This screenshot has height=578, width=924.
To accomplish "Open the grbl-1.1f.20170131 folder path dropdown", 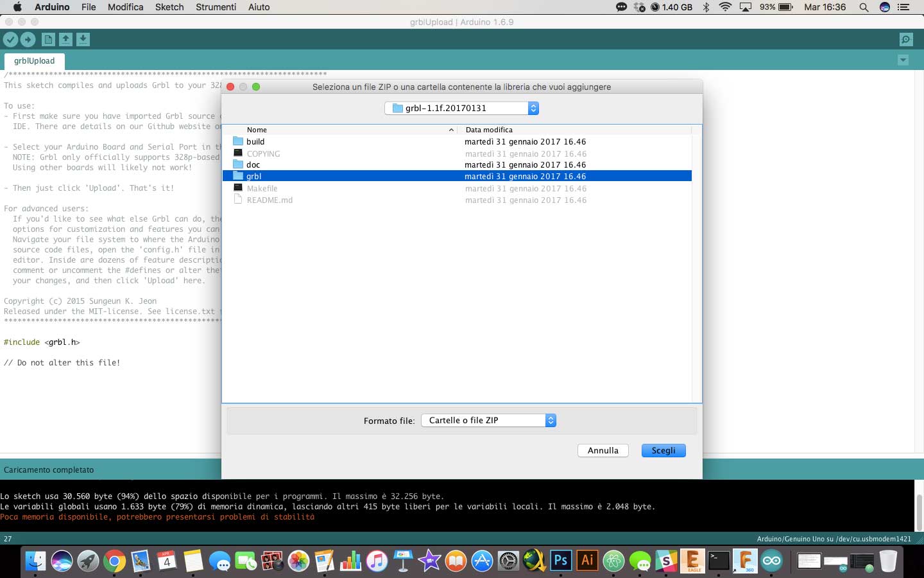I will click(x=461, y=108).
